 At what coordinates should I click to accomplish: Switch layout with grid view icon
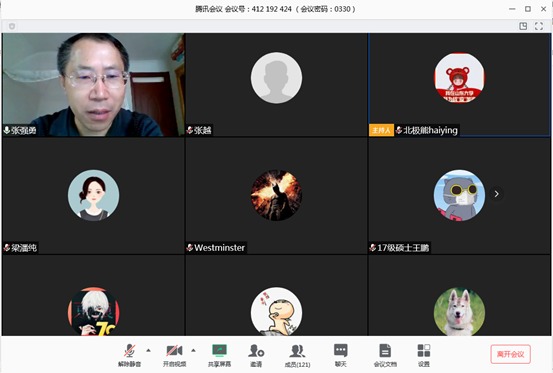[523, 26]
